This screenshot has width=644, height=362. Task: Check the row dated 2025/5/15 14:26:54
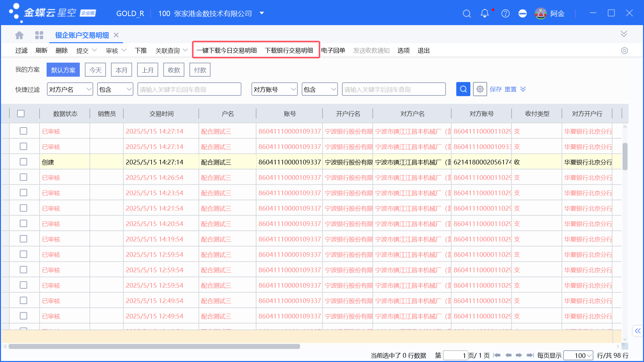pos(23,177)
